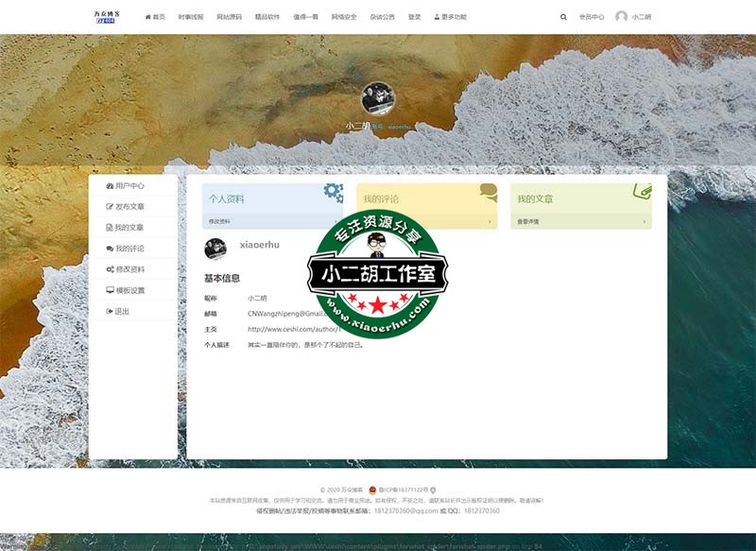Open the 时事线报 menu item
The width and height of the screenshot is (756, 551).
click(x=189, y=15)
